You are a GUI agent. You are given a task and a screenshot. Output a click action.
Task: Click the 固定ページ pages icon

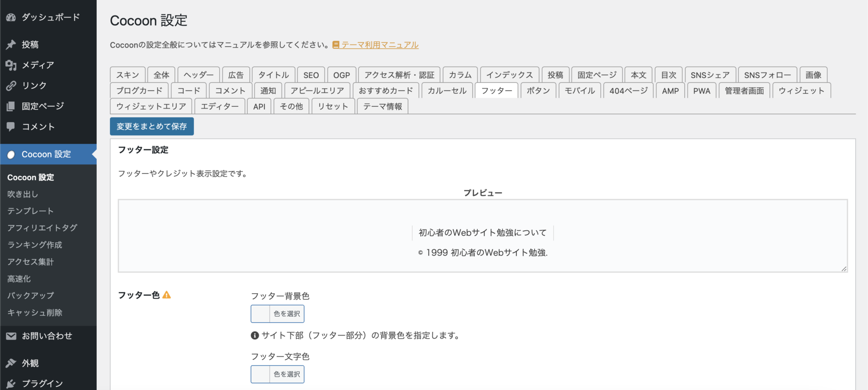coord(11,106)
